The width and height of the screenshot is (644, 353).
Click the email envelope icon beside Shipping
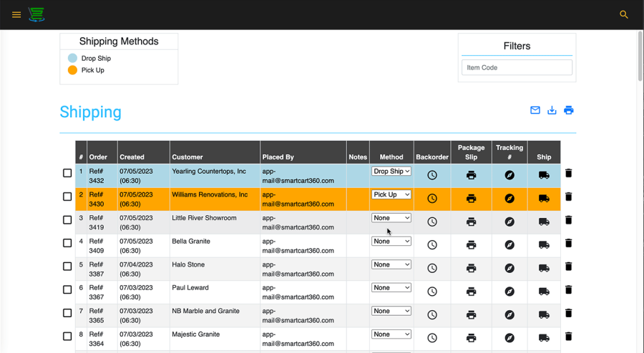coord(535,110)
